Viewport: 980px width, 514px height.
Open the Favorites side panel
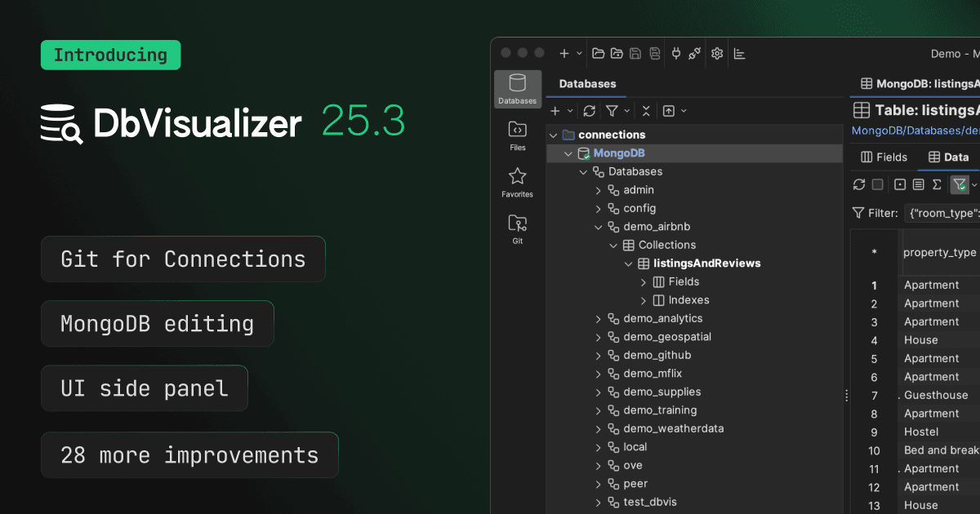coord(517,182)
